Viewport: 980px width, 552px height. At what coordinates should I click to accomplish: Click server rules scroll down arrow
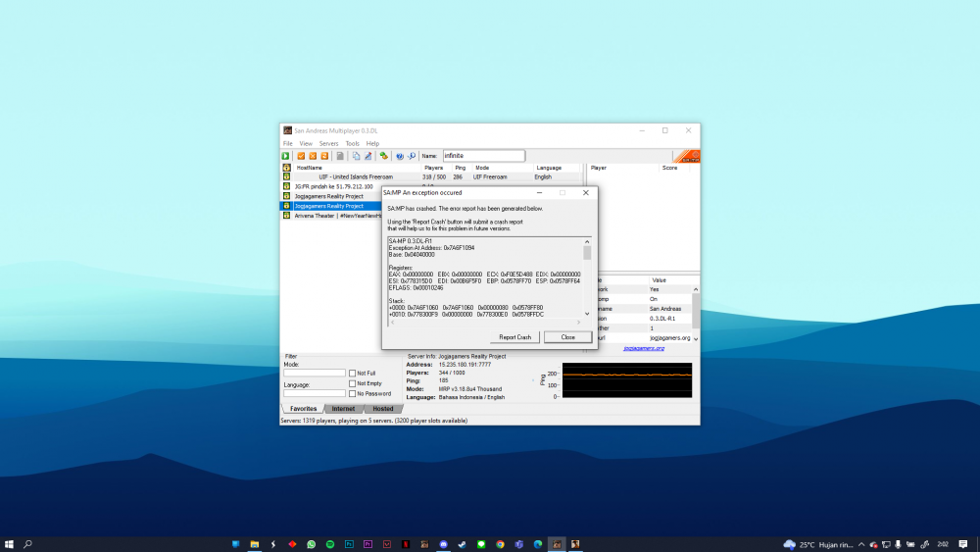tap(696, 338)
